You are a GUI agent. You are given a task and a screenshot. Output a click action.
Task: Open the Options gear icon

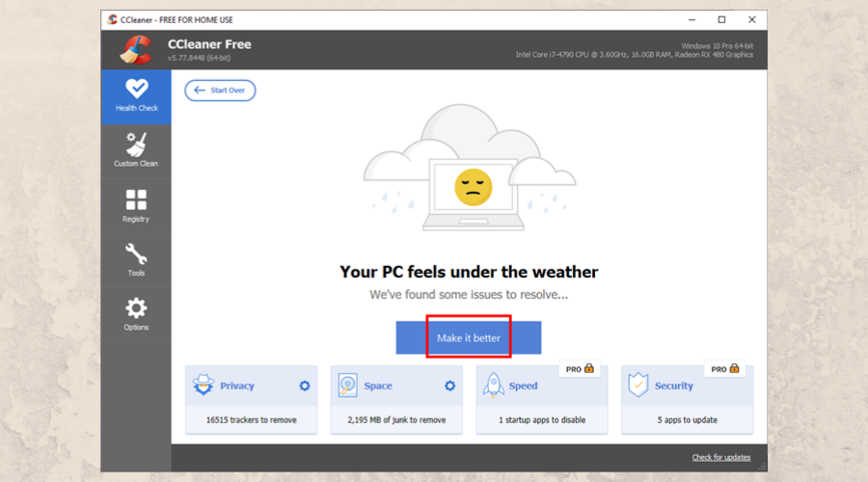136,308
